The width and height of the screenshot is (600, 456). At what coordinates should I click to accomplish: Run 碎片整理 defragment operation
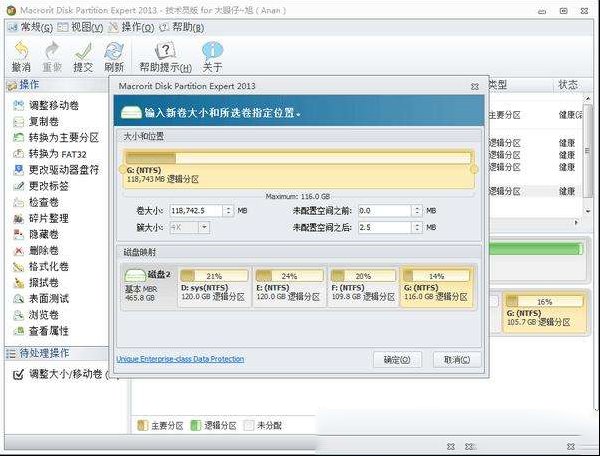coord(40,218)
